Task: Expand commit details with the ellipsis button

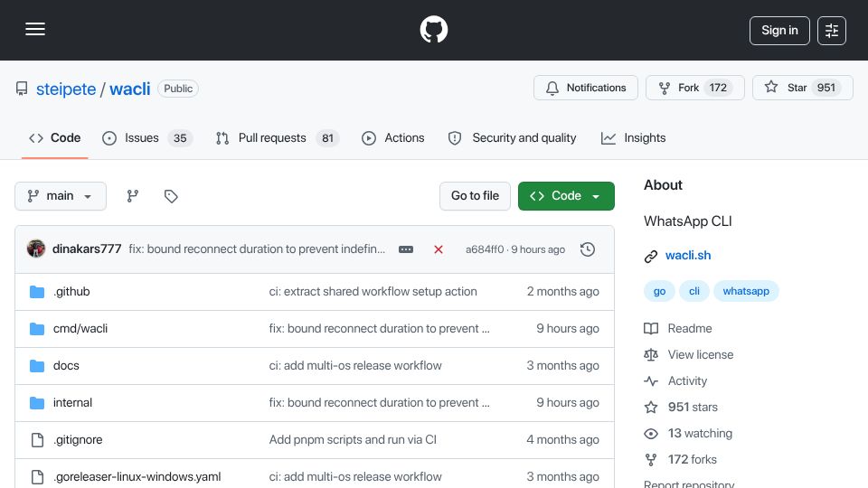Action: coord(406,249)
